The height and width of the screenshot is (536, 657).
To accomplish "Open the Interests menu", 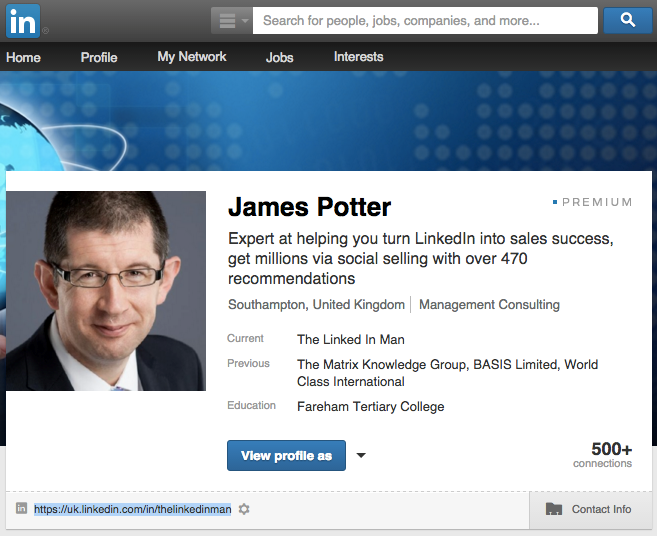I will click(359, 57).
